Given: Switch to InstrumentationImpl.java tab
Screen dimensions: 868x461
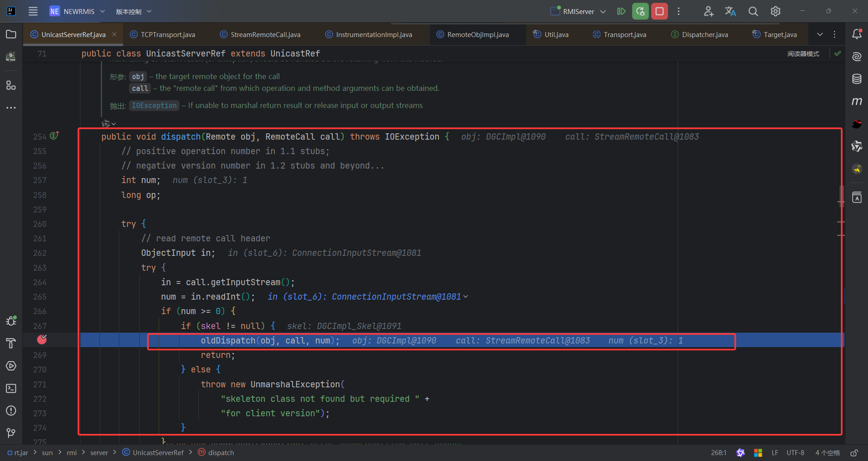Looking at the screenshot, I should click(x=369, y=34).
